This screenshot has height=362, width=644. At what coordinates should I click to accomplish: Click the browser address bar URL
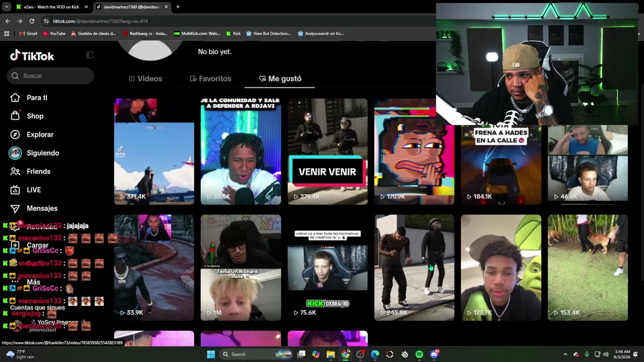pos(100,21)
